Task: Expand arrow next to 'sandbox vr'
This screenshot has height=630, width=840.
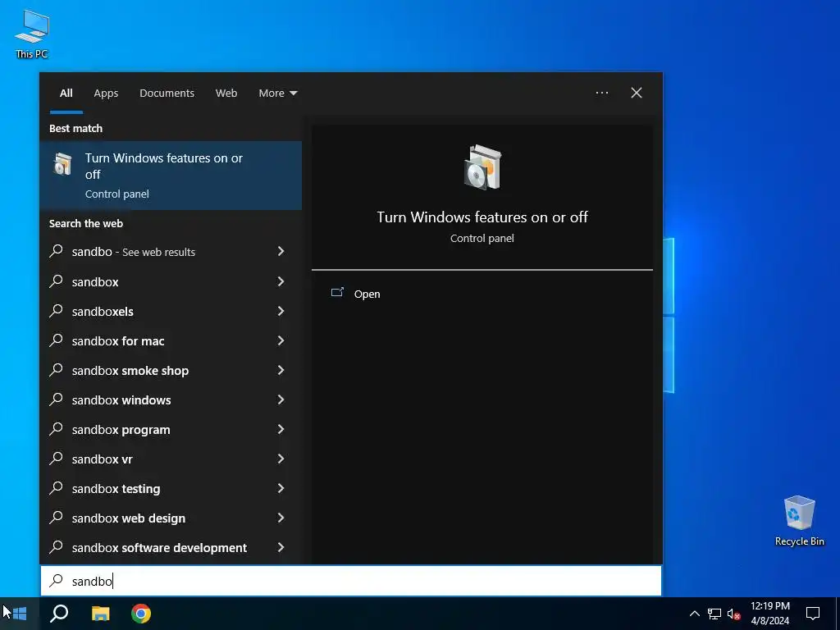Action: coord(281,459)
